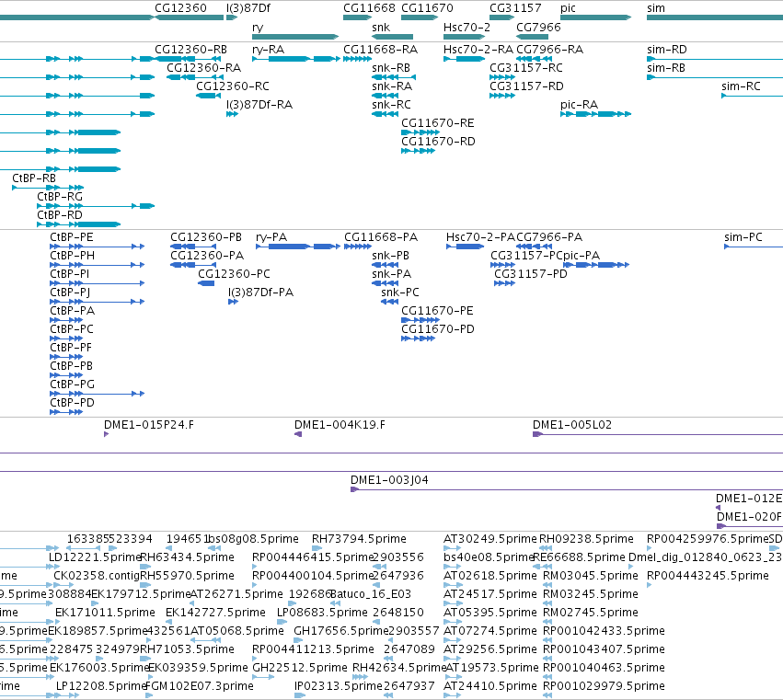Image resolution: width=783 pixels, height=700 pixels.
Task: Select transcript l(3)87Df-RA
Action: [x=259, y=105]
